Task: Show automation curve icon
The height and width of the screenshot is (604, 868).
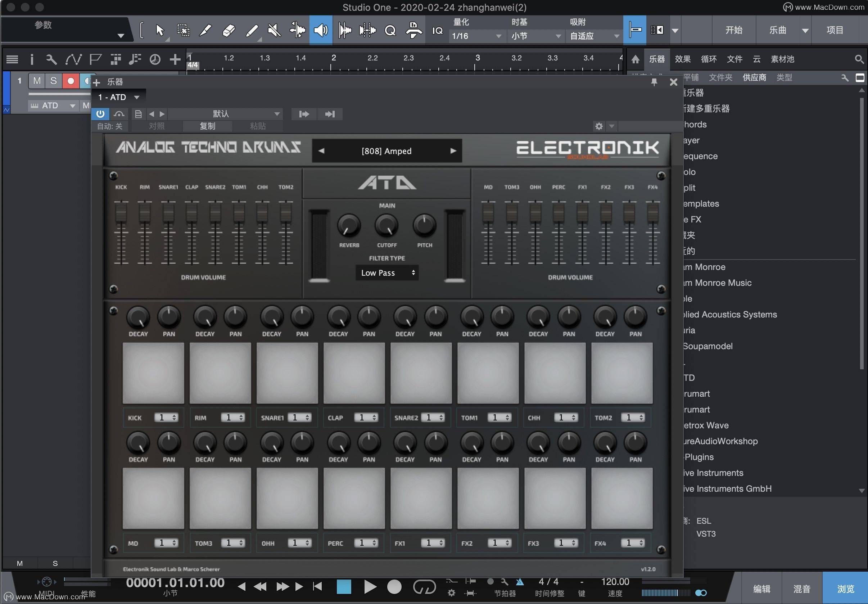Action: (x=73, y=59)
